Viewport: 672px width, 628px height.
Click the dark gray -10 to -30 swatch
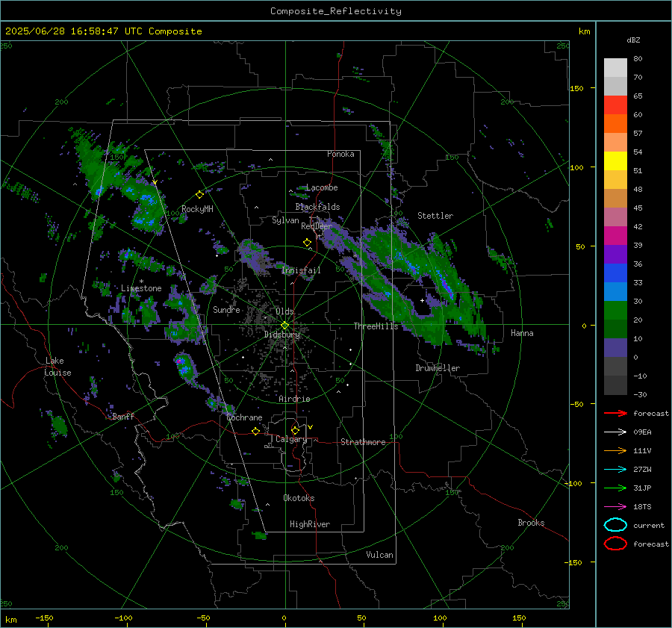tap(615, 385)
